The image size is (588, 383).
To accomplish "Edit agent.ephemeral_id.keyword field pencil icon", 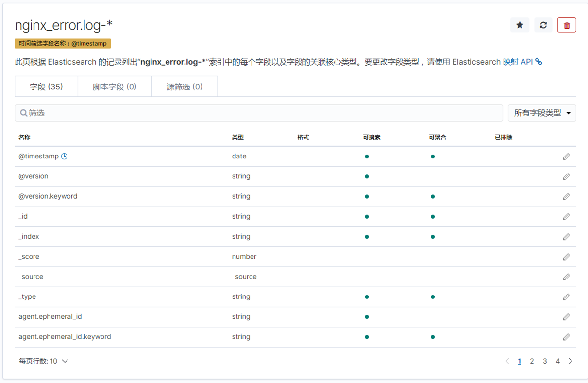I will (x=566, y=337).
